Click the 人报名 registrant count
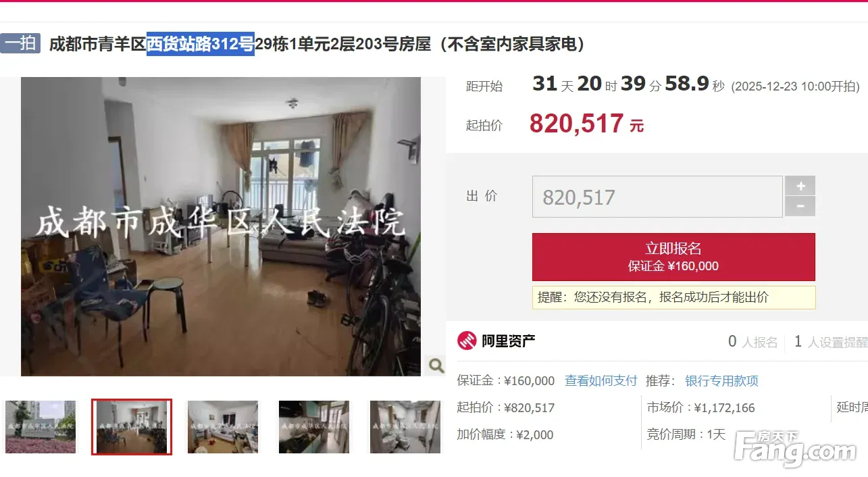Image resolution: width=868 pixels, height=477 pixels. point(752,342)
